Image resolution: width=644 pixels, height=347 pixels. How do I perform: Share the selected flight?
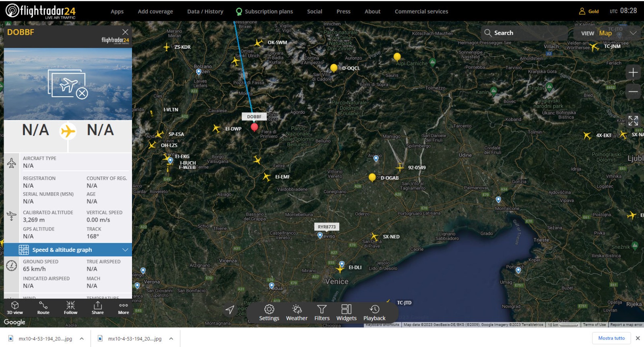point(98,308)
